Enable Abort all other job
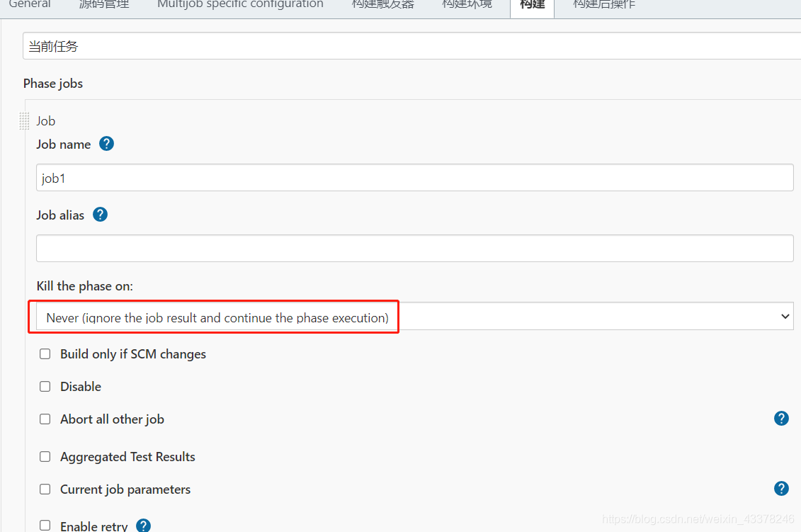Viewport: 801px width, 532px height. tap(45, 419)
